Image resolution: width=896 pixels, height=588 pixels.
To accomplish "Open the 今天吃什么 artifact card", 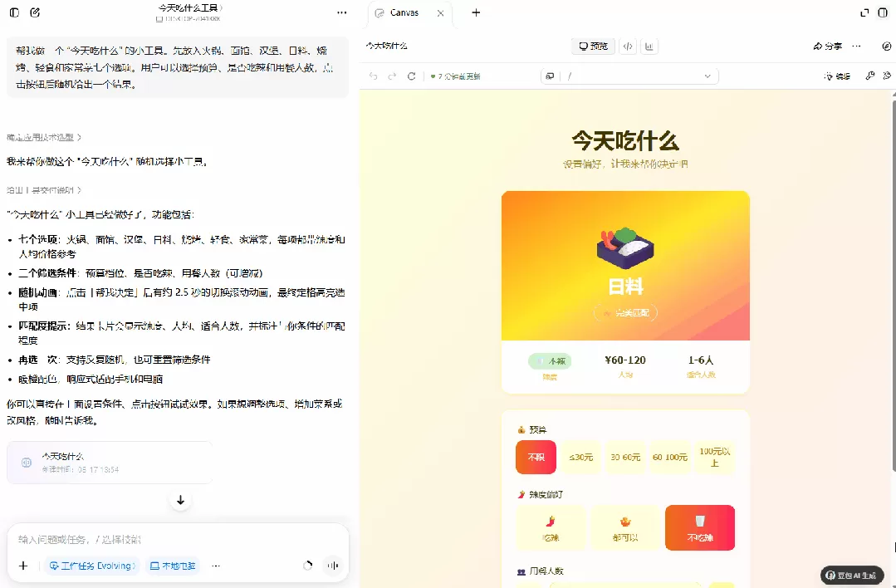I will pyautogui.click(x=109, y=463).
